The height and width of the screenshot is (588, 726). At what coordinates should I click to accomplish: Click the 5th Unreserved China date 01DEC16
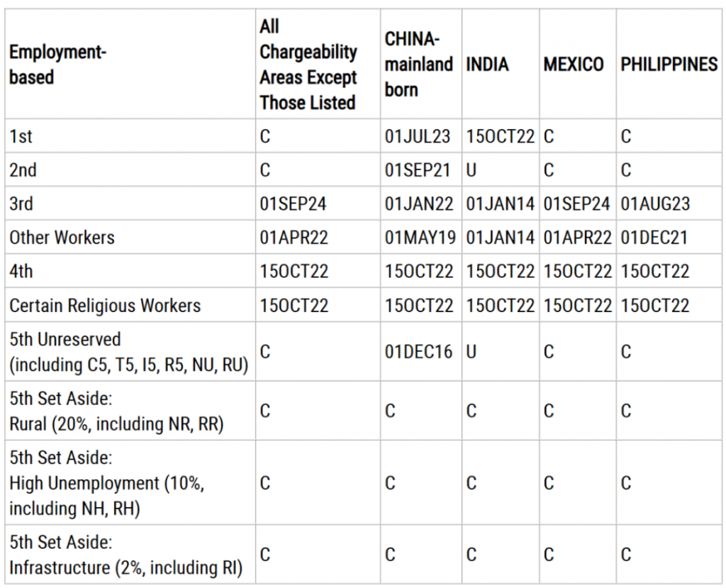(x=418, y=352)
